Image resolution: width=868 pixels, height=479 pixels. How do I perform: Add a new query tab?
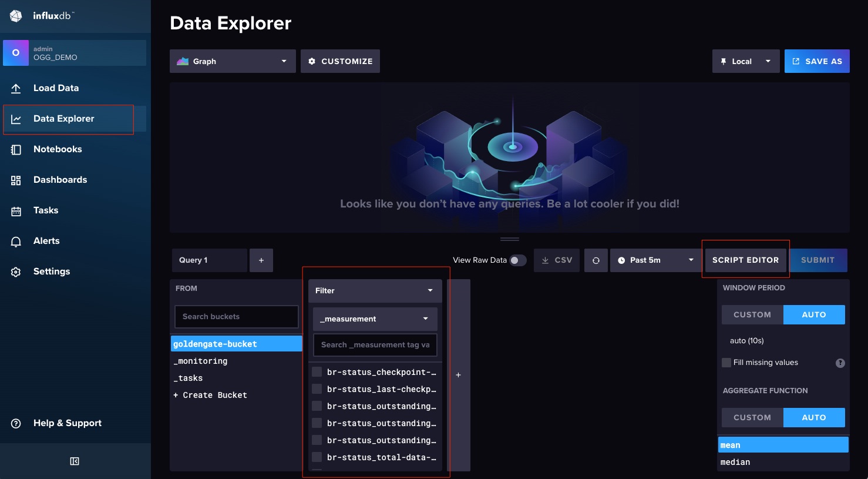tap(261, 260)
